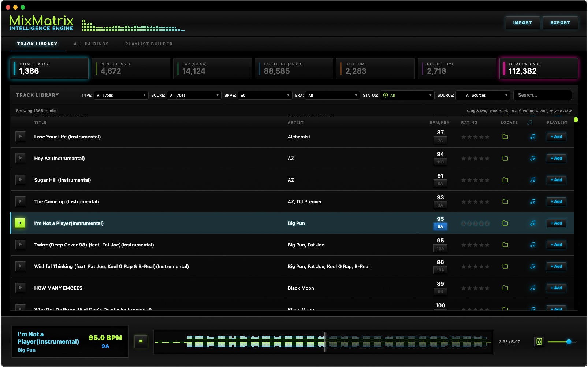Image resolution: width=588 pixels, height=367 pixels.
Task: Toggle the speaker mute button in the player
Action: click(x=539, y=341)
